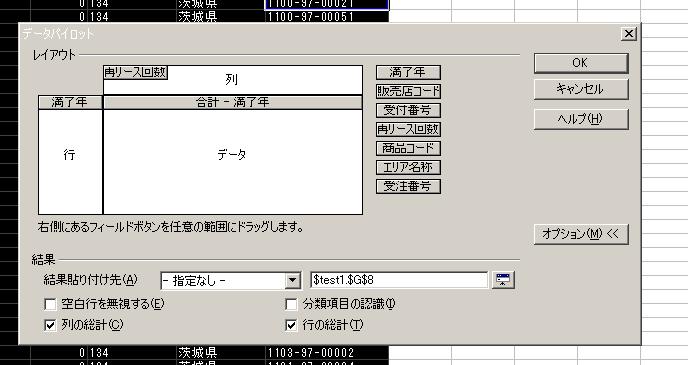Close the データパイロット dialog

(x=629, y=34)
